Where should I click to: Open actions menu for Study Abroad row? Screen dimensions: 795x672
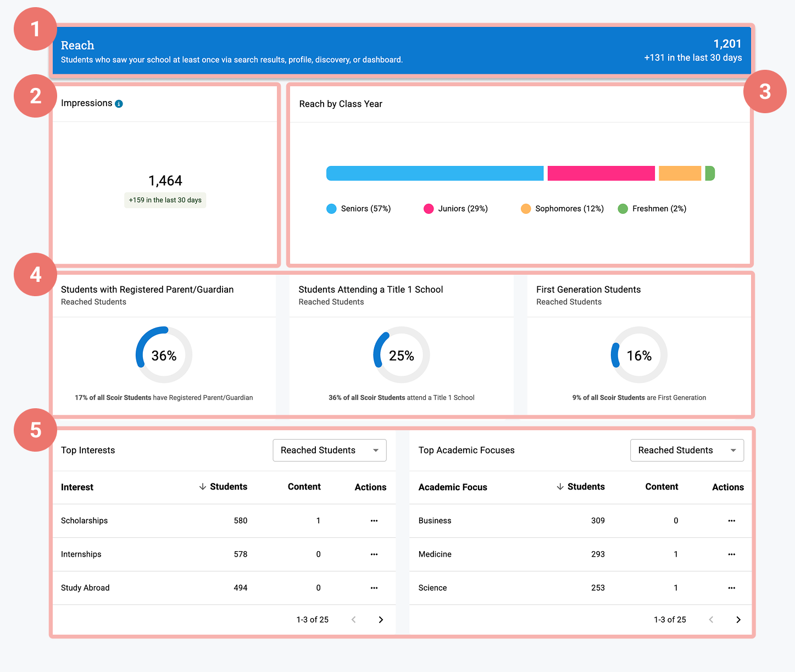coord(374,588)
